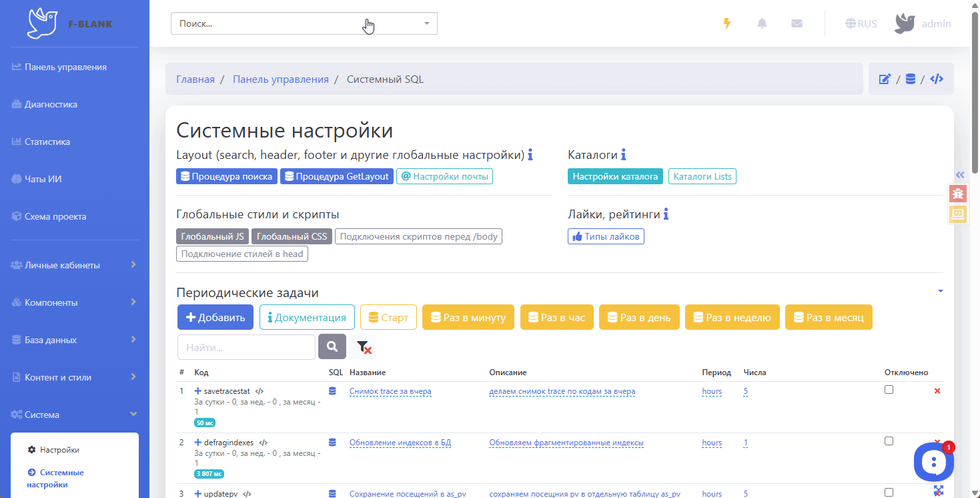
Task: Click the magnifier search button
Action: [332, 347]
